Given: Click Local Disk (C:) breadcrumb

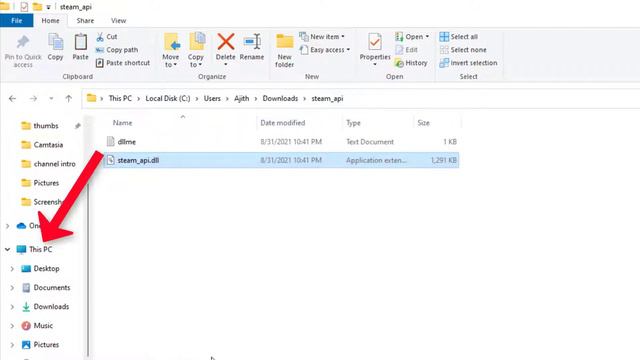Looking at the screenshot, I should point(168,98).
